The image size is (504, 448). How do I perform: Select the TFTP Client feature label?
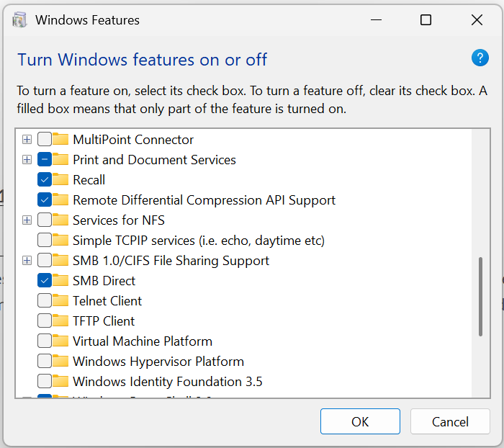point(104,321)
